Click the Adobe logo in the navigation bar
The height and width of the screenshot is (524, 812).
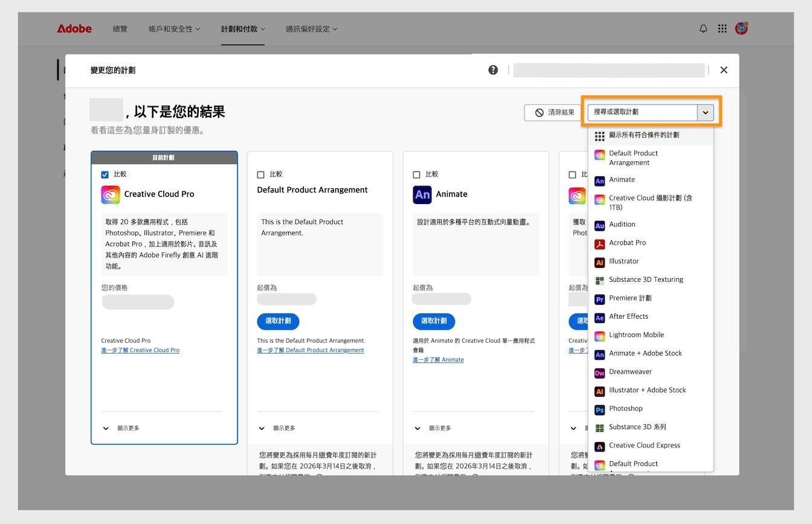(74, 28)
